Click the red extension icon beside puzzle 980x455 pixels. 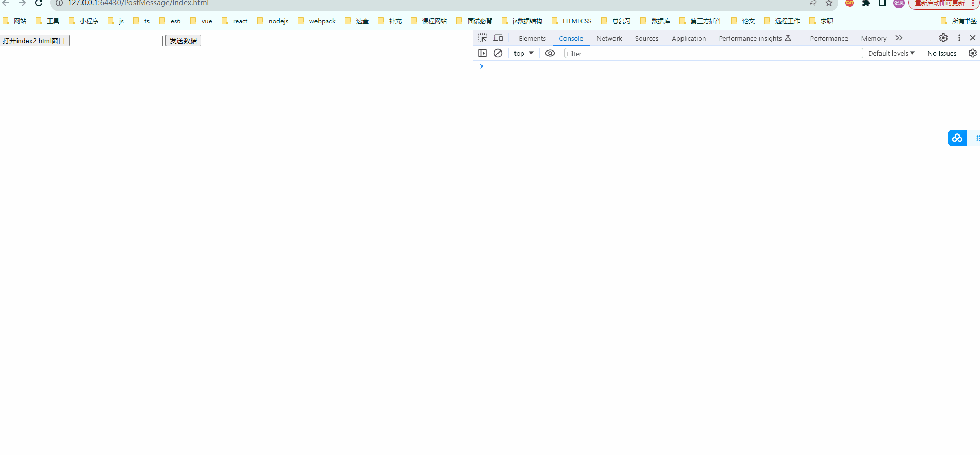[850, 3]
